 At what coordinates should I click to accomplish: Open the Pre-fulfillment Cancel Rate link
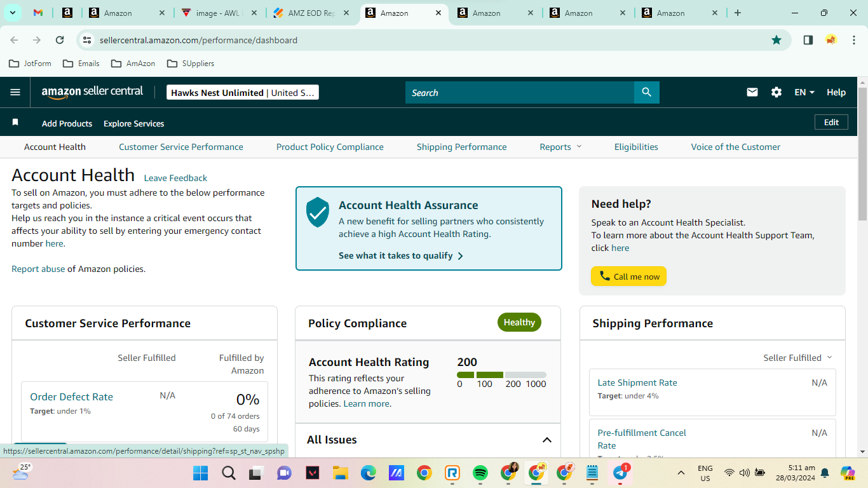coord(642,439)
